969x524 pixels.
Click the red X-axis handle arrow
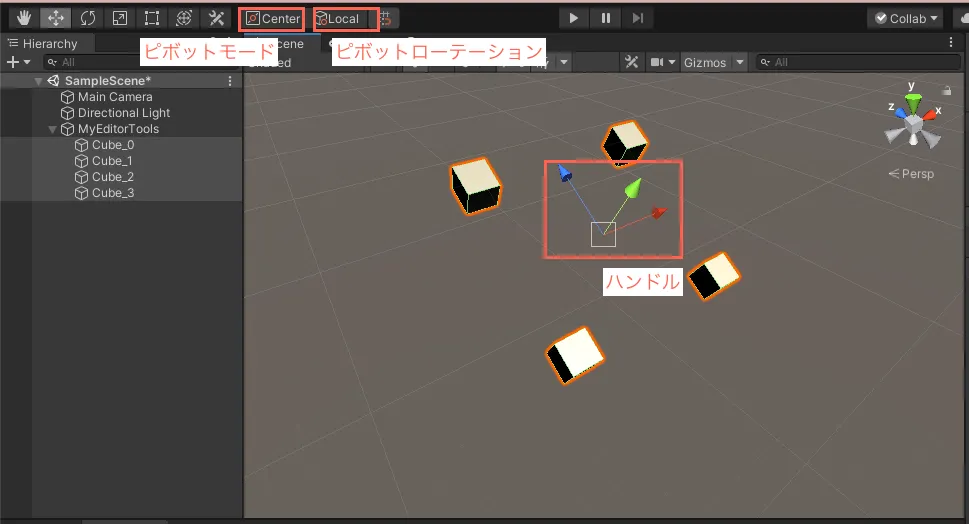coord(659,213)
